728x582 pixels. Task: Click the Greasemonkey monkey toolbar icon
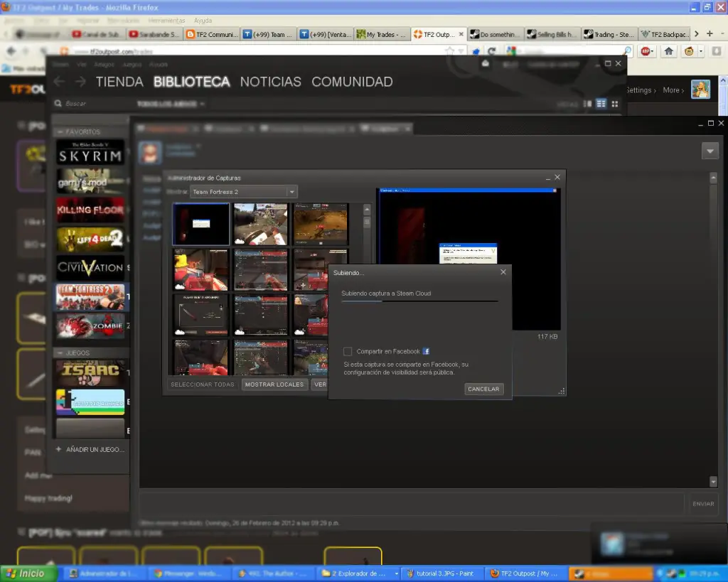(x=689, y=51)
